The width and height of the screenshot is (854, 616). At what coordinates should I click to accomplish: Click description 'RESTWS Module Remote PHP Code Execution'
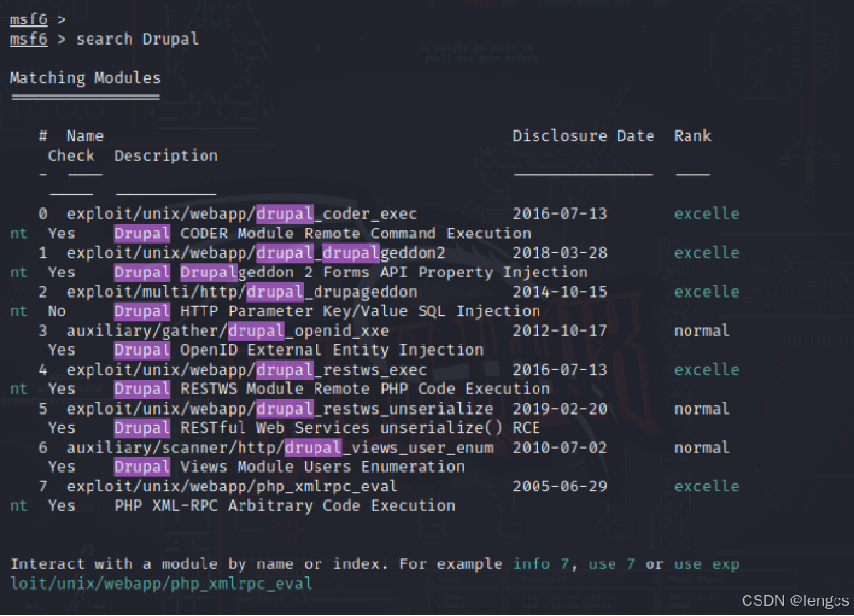tap(365, 389)
